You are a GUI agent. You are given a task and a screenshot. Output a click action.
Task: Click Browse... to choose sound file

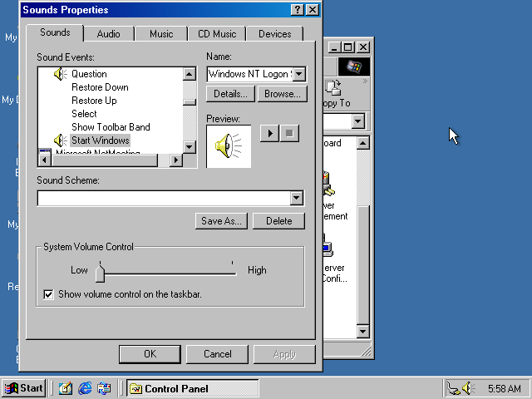(x=283, y=94)
